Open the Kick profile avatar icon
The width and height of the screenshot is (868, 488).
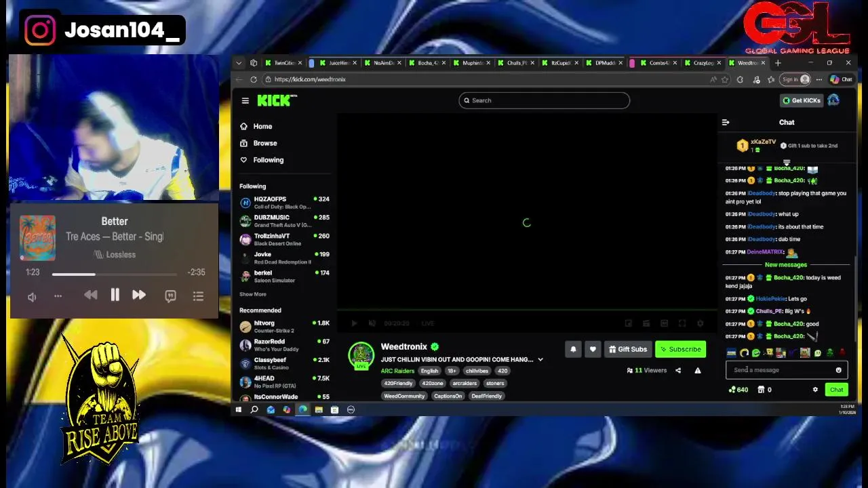pyautogui.click(x=833, y=100)
